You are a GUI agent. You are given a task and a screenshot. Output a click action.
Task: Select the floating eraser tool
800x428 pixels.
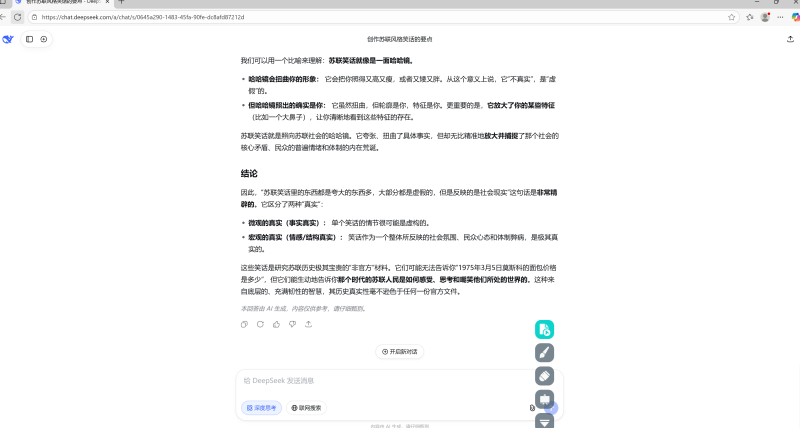pos(544,376)
